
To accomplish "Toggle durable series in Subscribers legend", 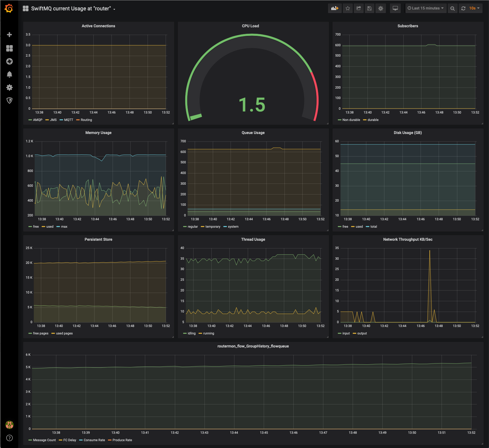I will (373, 120).
